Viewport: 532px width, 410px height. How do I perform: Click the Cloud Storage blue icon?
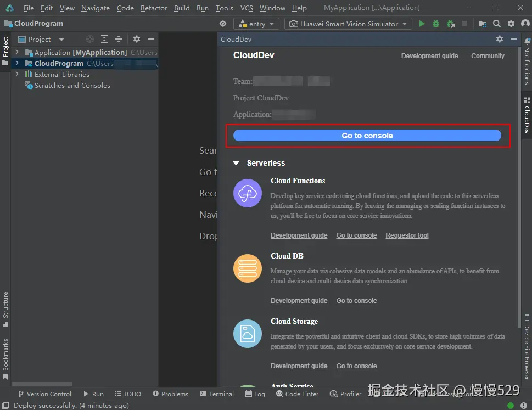point(248,334)
